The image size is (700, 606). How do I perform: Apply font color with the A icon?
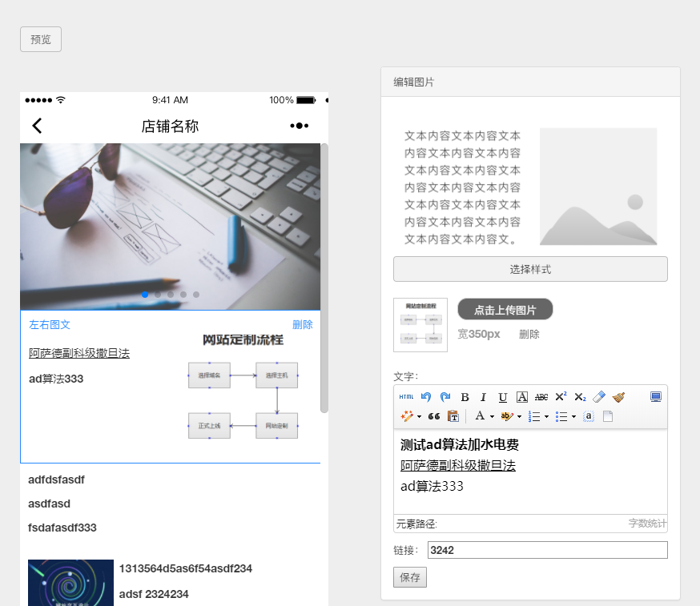coord(480,416)
